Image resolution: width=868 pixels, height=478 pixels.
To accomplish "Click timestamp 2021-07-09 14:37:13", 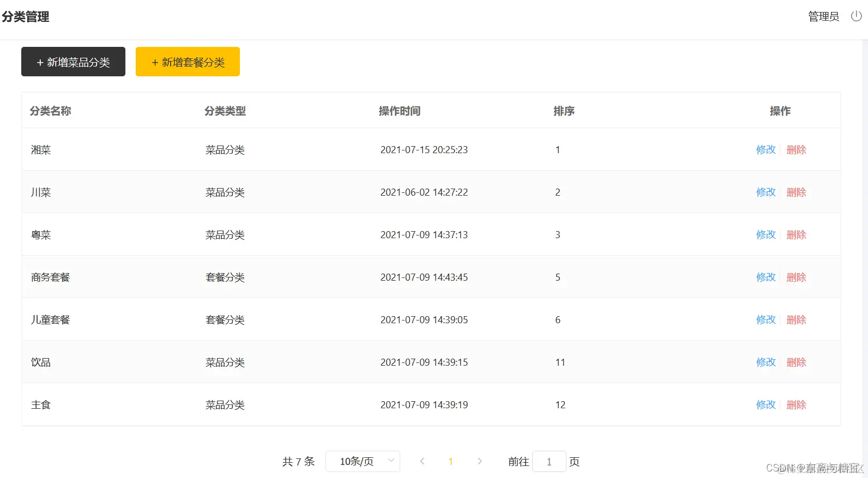I will point(424,234).
